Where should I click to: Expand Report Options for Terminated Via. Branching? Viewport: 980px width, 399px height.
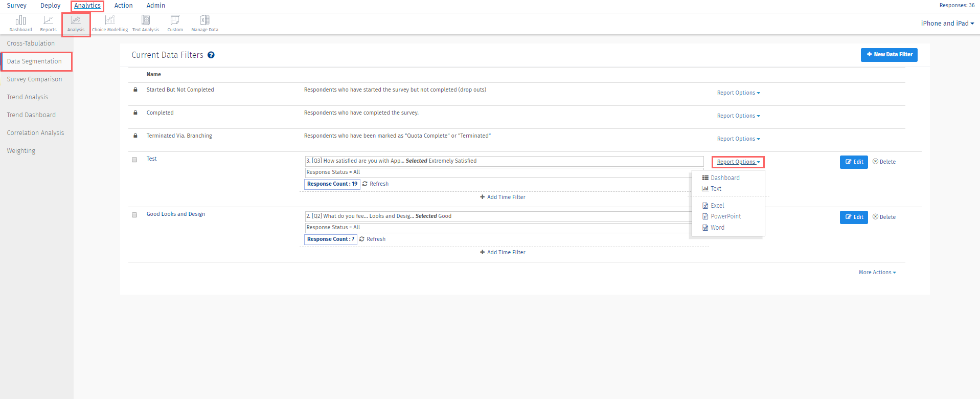pos(738,139)
